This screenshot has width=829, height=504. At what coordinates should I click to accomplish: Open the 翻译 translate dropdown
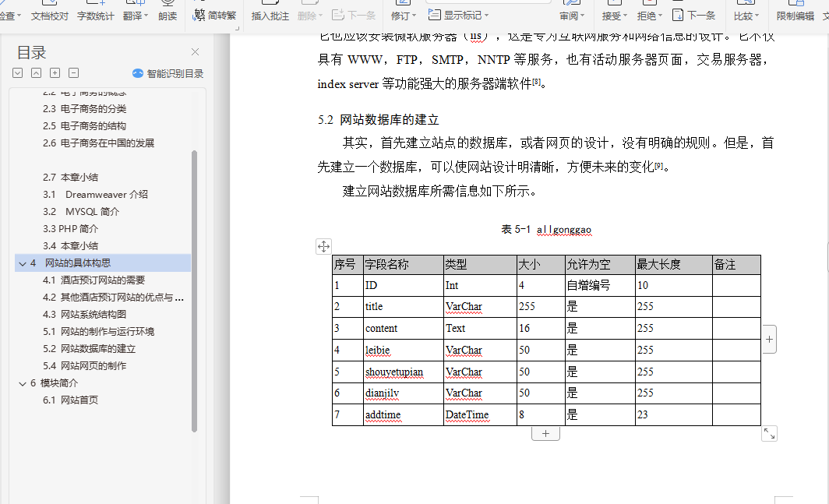coord(136,16)
